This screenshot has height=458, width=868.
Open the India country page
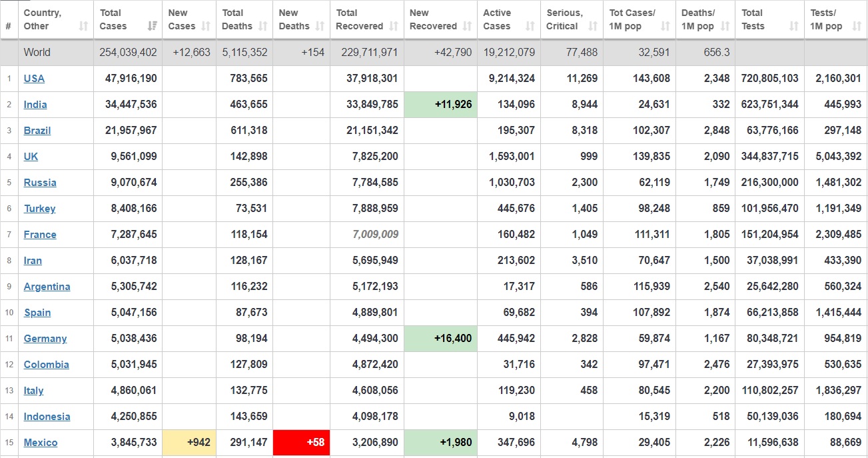click(35, 105)
